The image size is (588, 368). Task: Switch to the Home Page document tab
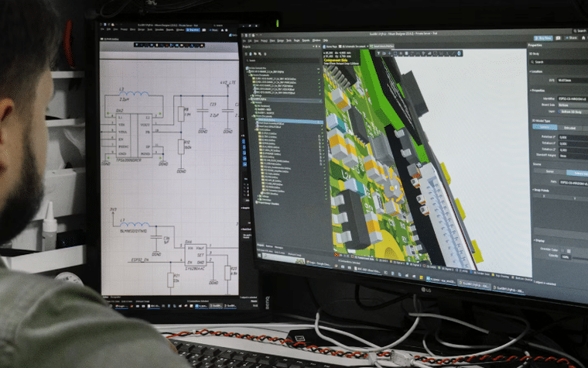pyautogui.click(x=330, y=46)
